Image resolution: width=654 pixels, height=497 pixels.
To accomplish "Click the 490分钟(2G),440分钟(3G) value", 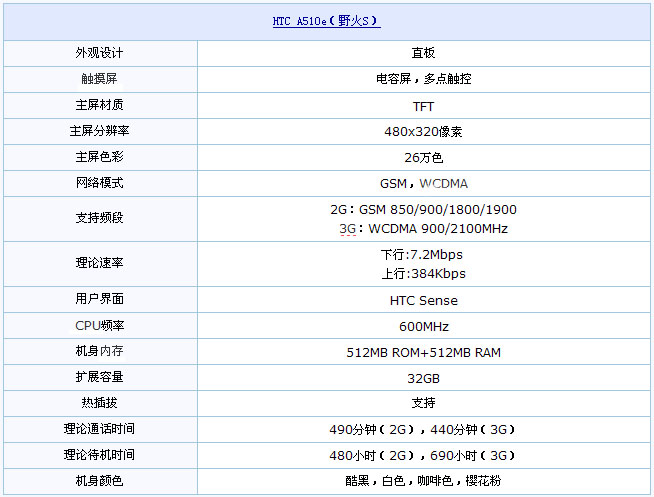I will point(423,429).
